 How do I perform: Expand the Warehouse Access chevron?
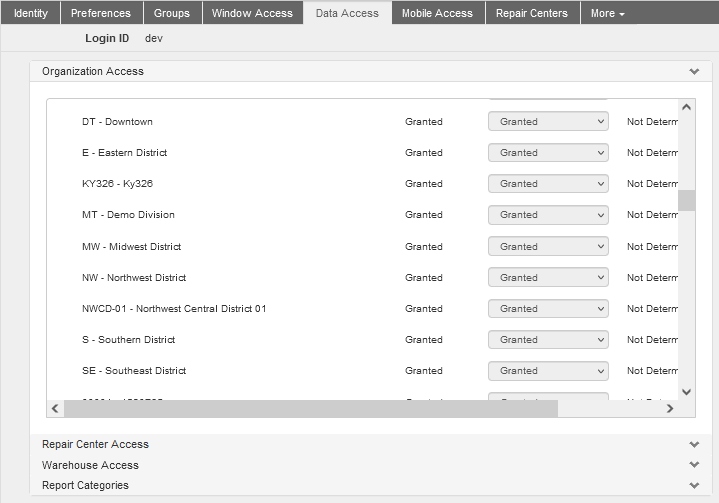pyautogui.click(x=694, y=465)
